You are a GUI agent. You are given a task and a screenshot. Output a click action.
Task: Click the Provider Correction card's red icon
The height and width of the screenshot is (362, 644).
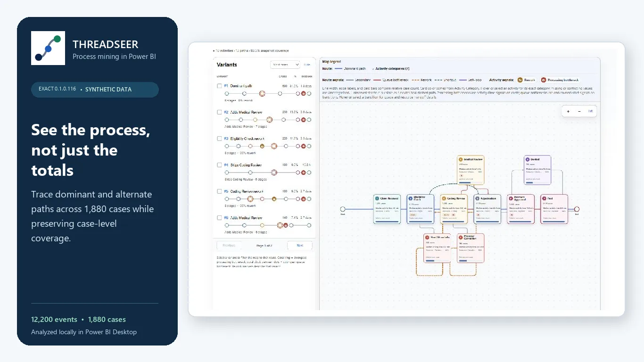(x=461, y=237)
